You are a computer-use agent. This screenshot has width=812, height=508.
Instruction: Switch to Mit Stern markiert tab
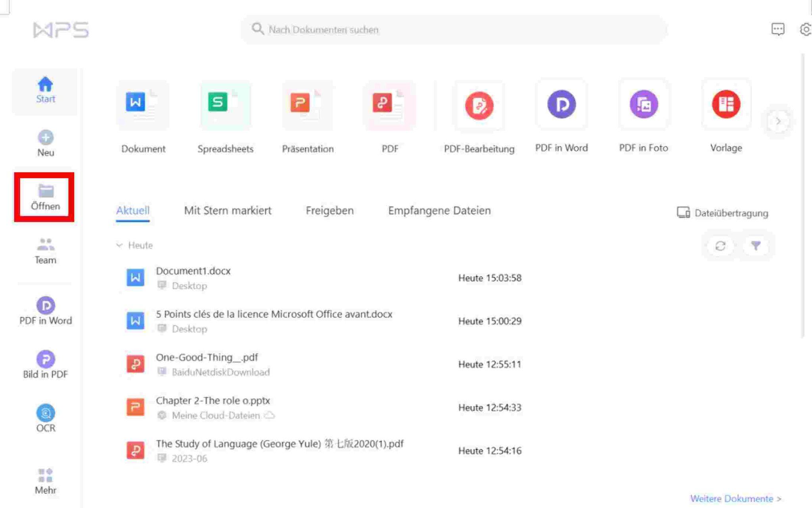(x=228, y=210)
